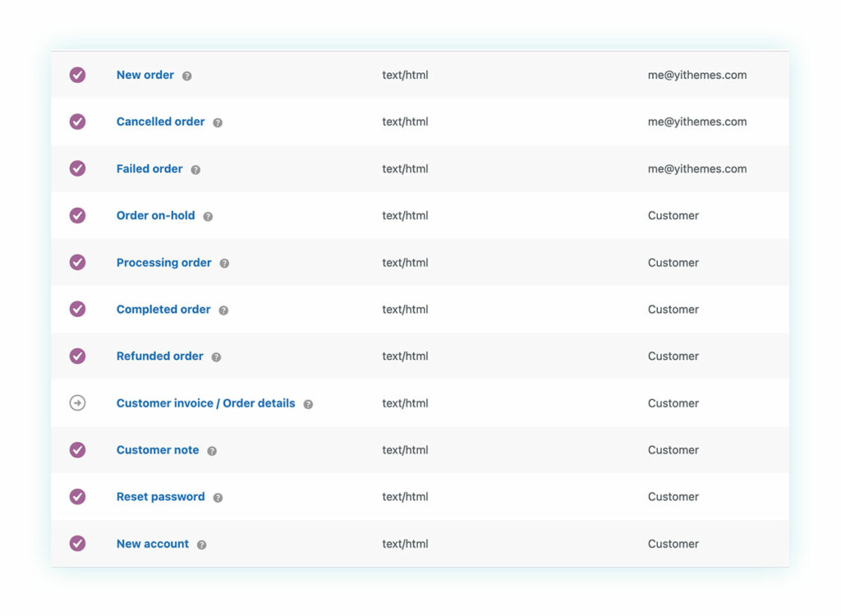The width and height of the screenshot is (841, 616).
Task: Select the Processing order email link
Action: coord(163,263)
